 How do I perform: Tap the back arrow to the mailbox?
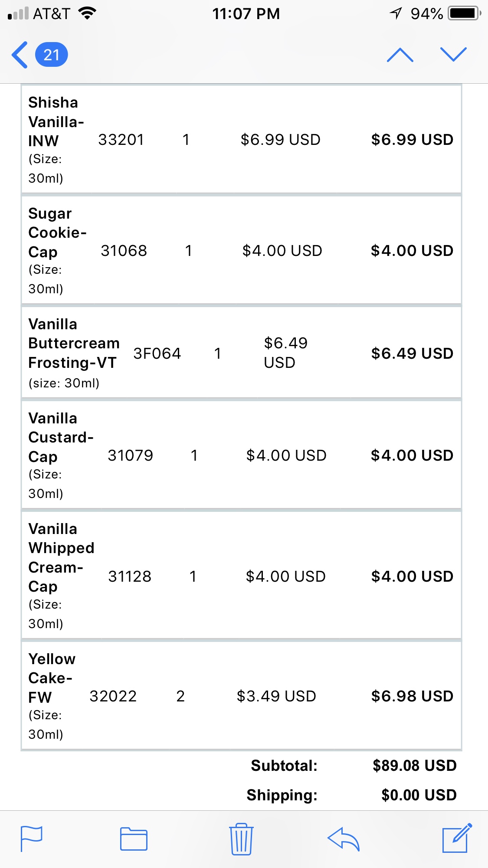coord(20,55)
